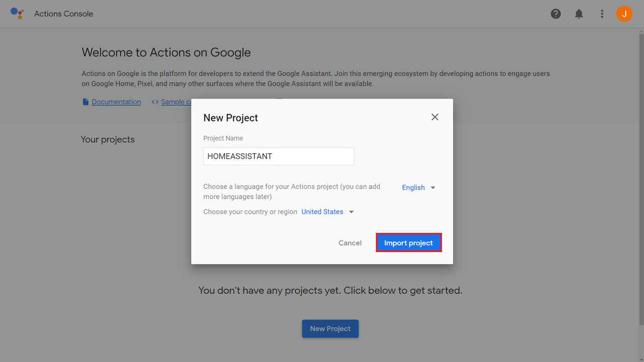Open the Documentation link

pos(116,102)
